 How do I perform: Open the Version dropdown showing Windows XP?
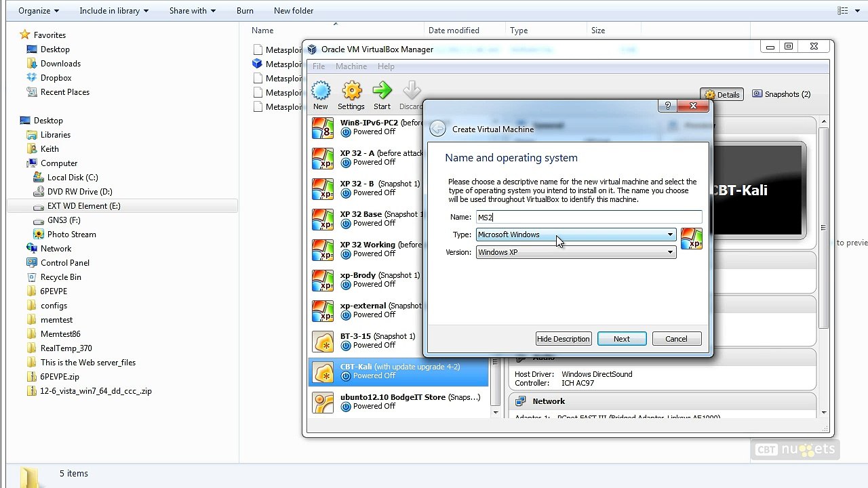click(x=576, y=252)
